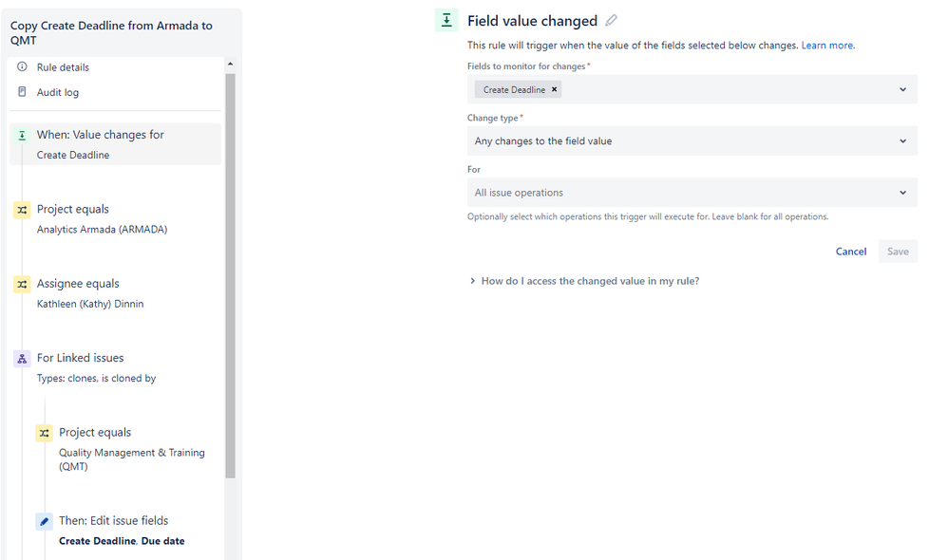This screenshot has width=948, height=560.
Task: Click the rule sidebar vertical scrollbar
Action: click(230, 275)
